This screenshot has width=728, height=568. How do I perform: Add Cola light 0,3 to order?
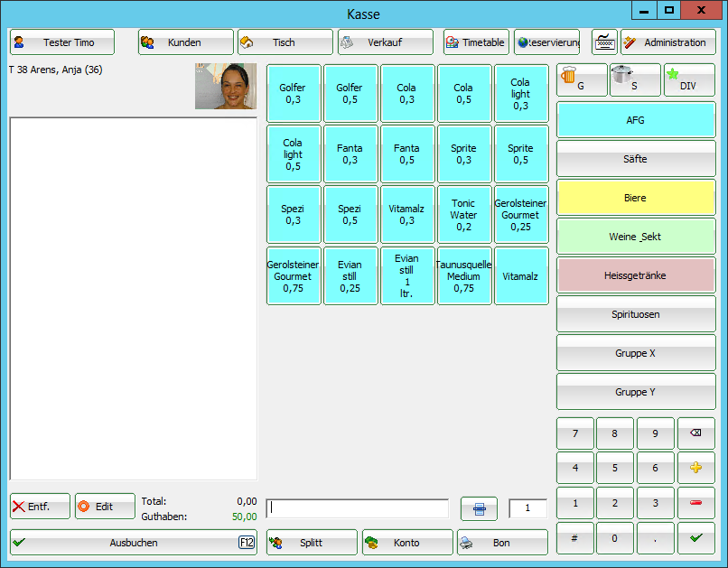point(521,93)
